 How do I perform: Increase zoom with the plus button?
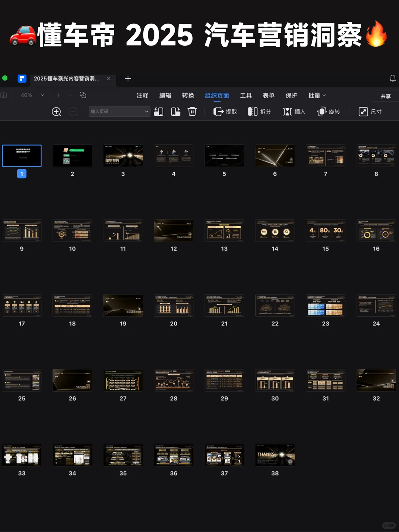(58, 95)
